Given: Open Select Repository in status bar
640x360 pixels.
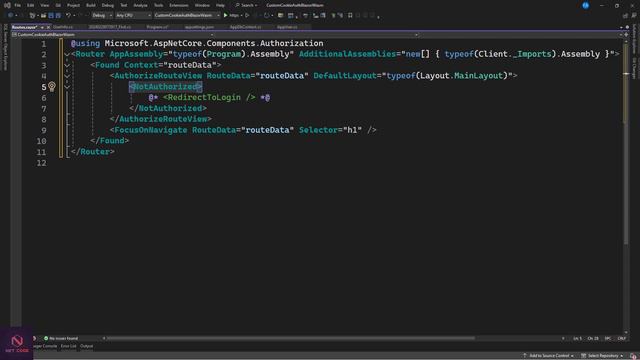Looking at the screenshot, I should pyautogui.click(x=602, y=356).
